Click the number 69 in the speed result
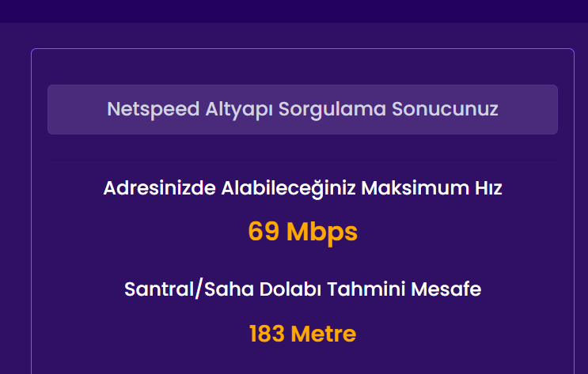Viewport: 588px width, 374px height. (x=263, y=232)
